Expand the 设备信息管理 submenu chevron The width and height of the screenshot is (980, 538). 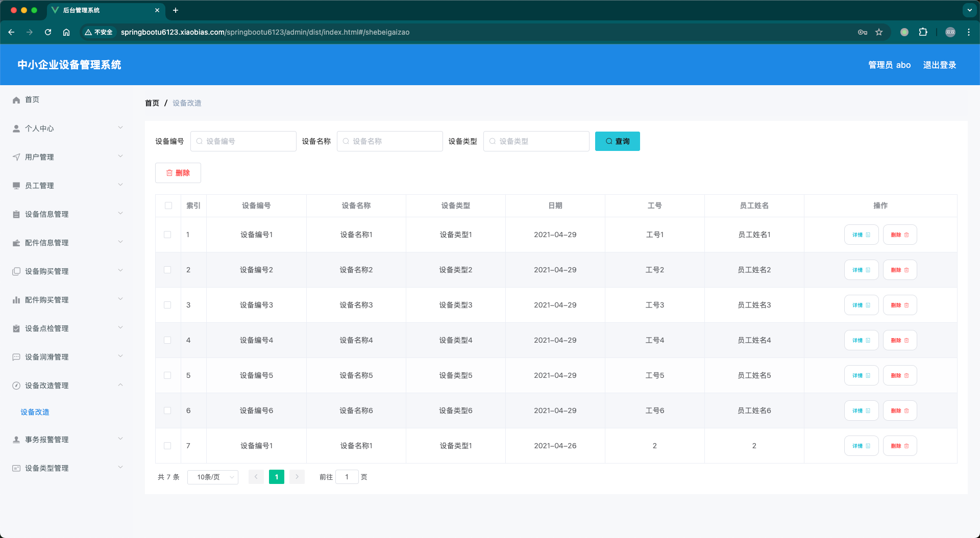click(120, 213)
